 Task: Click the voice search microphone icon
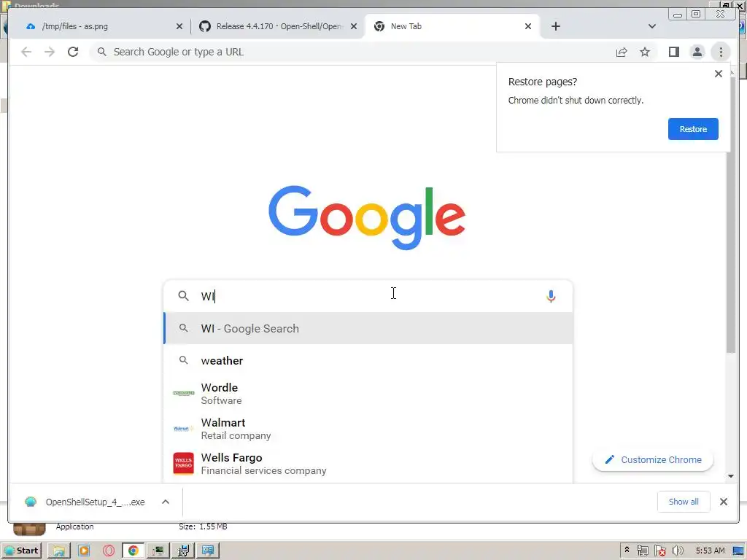pos(551,296)
